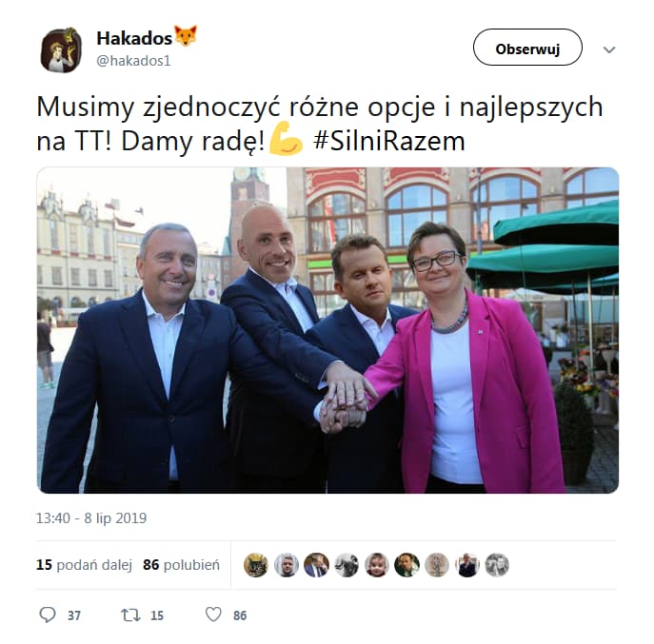The image size is (654, 644).
Task: Click the retweet arrows icon
Action: coord(130,615)
